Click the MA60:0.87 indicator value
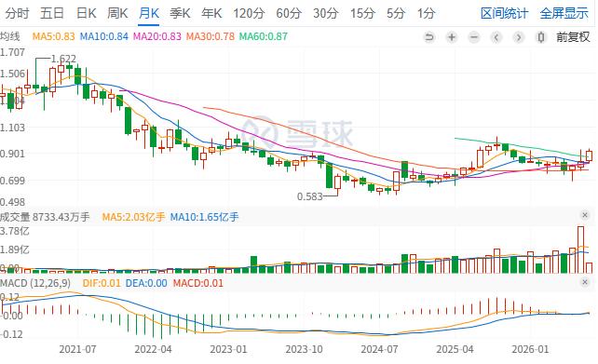598x364 pixels. (264, 36)
